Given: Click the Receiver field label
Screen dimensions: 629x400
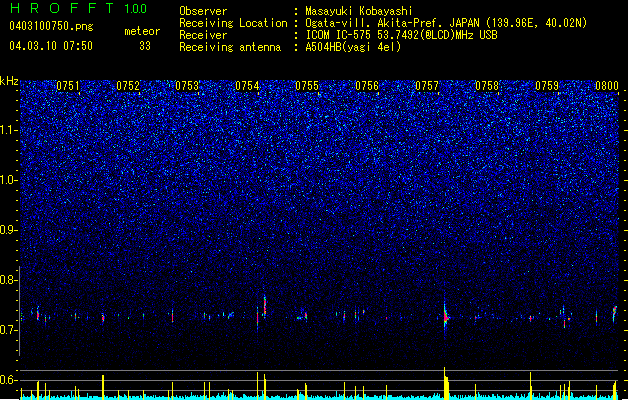Looking at the screenshot, I should coord(203,35).
